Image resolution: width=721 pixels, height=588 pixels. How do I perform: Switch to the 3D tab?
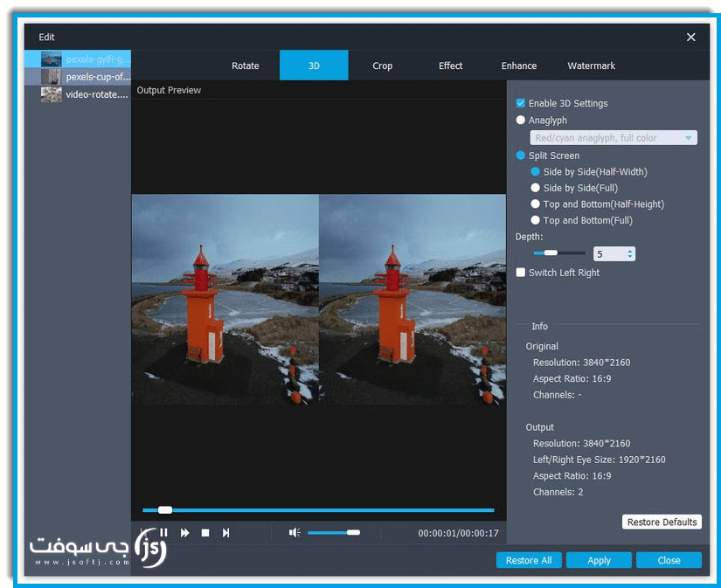(x=314, y=66)
